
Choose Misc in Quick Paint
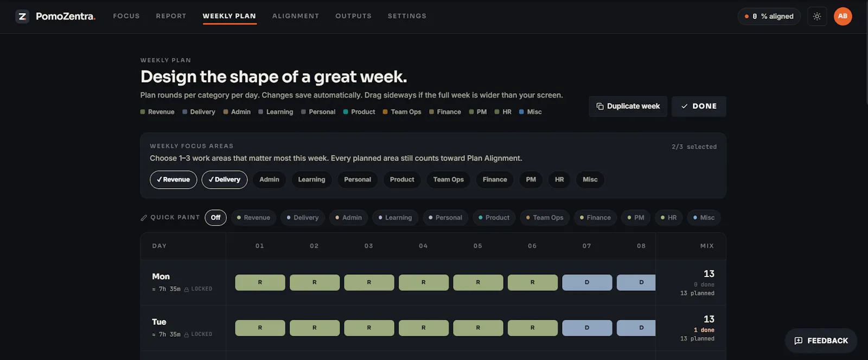point(704,218)
